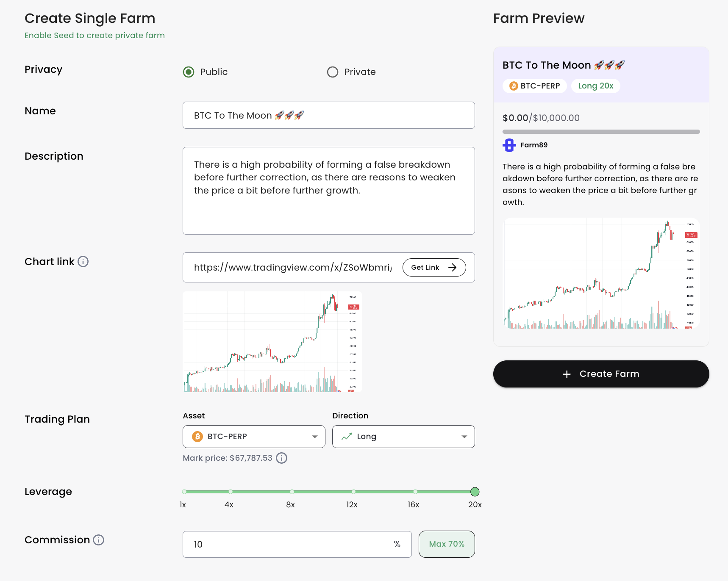728x581 pixels.
Task: Click the Bitcoin icon in Asset field
Action: click(x=197, y=437)
